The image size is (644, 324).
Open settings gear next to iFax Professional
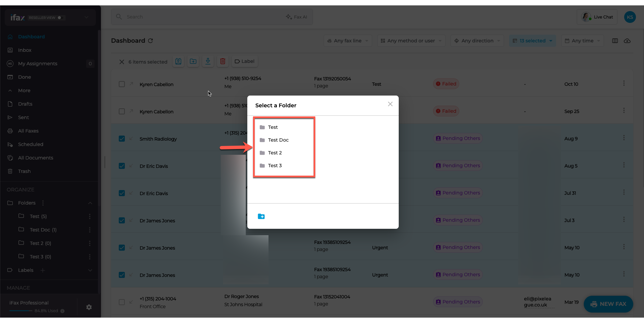click(x=89, y=307)
